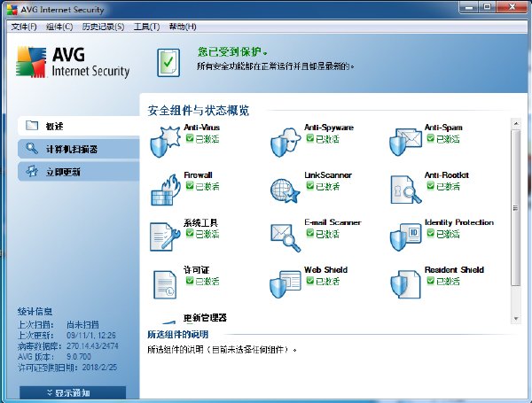The width and height of the screenshot is (532, 403).
Task: Open the 组件(C) menu
Action: click(x=59, y=27)
